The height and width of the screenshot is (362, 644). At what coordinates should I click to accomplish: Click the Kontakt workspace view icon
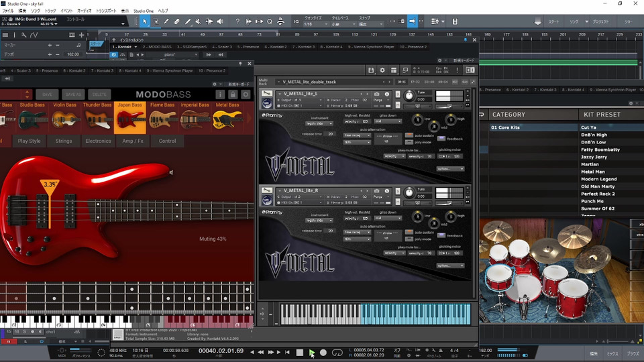(x=394, y=70)
